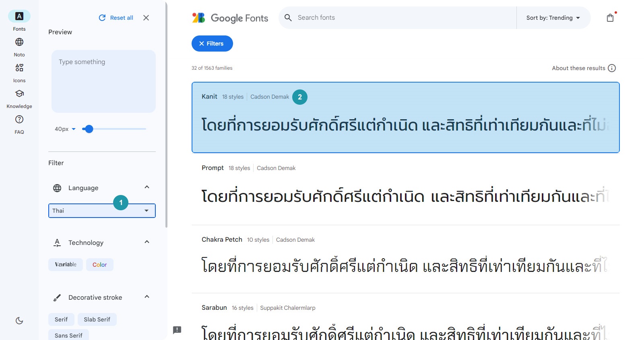Click 'Suppakit Chalermlarp' designer name
The height and width of the screenshot is (340, 644).
pyautogui.click(x=288, y=308)
